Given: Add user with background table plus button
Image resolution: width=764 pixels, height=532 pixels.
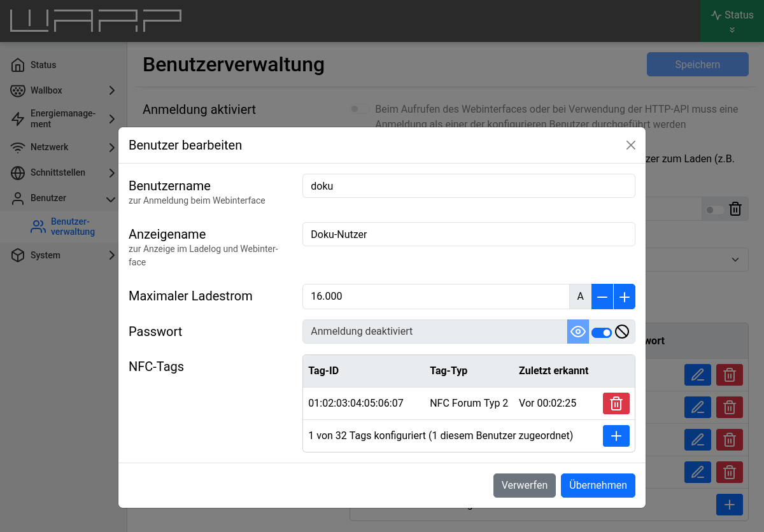Looking at the screenshot, I should click(730, 505).
